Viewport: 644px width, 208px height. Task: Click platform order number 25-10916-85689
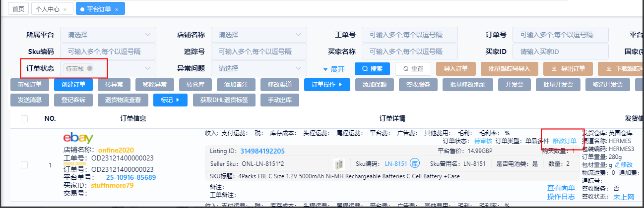131,177
